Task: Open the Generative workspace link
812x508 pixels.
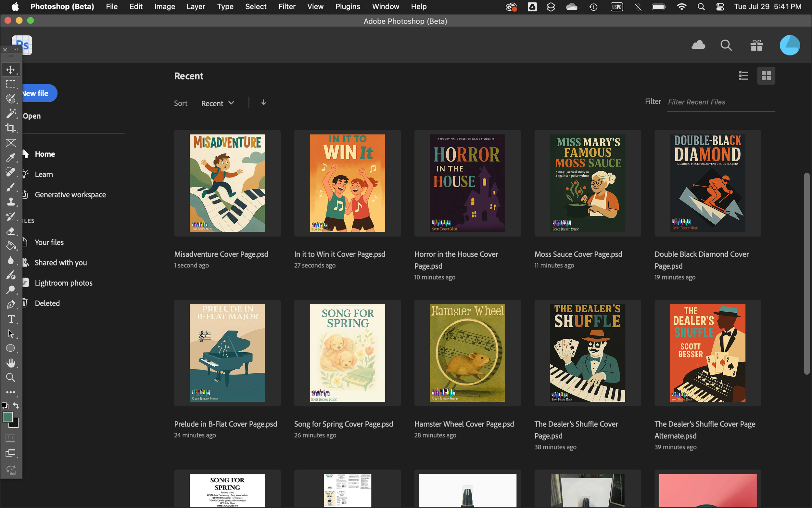Action: (x=70, y=195)
